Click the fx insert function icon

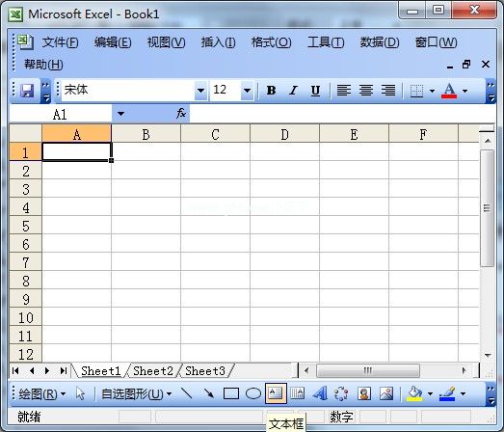click(181, 113)
